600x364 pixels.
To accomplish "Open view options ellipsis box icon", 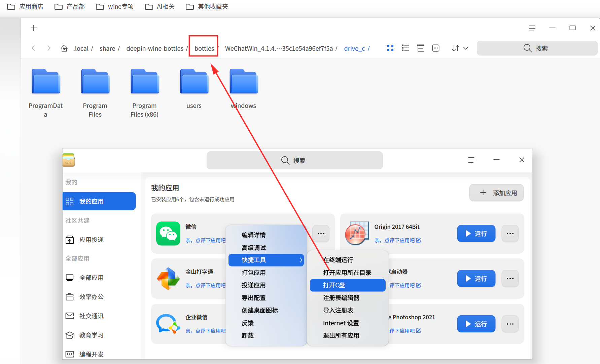I will (436, 48).
